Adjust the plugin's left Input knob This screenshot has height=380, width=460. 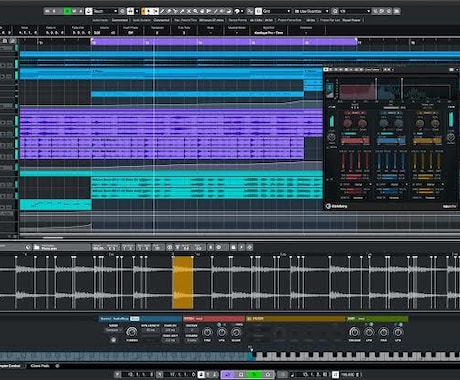pos(331,137)
